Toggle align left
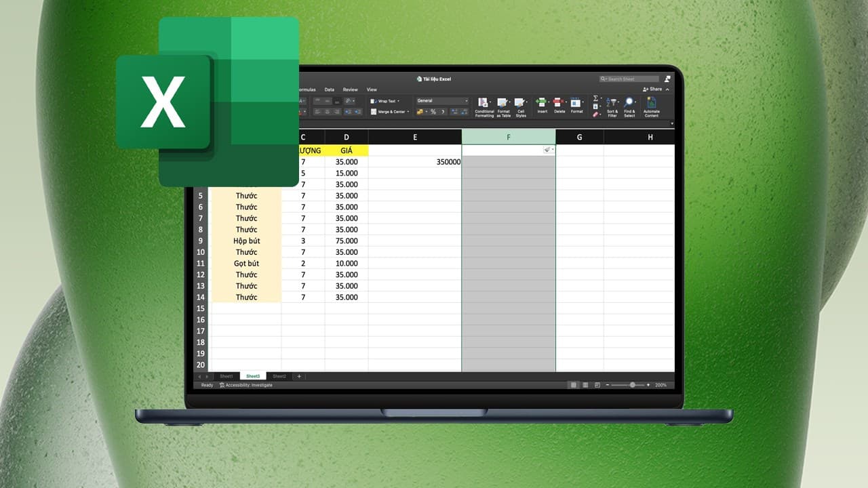The height and width of the screenshot is (488, 868). pyautogui.click(x=317, y=112)
